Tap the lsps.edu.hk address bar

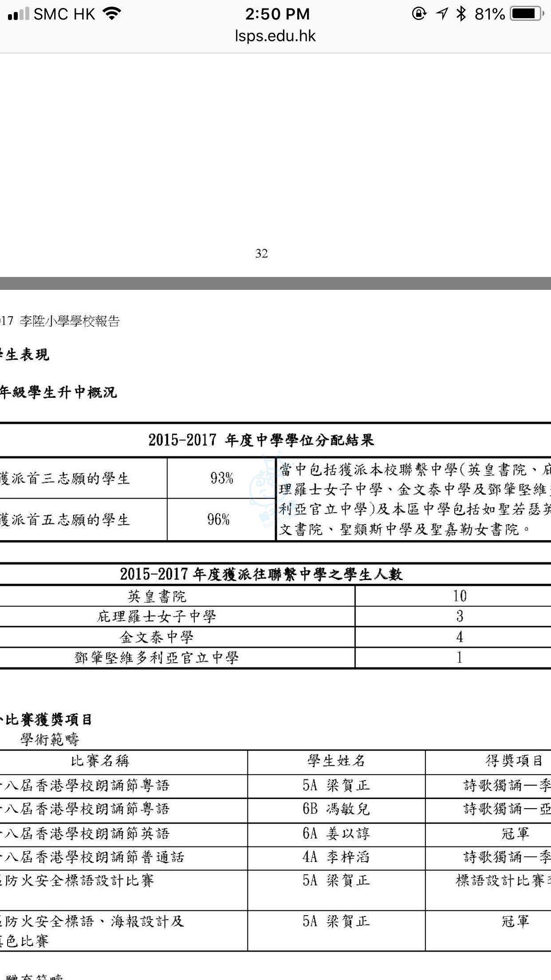point(275,36)
